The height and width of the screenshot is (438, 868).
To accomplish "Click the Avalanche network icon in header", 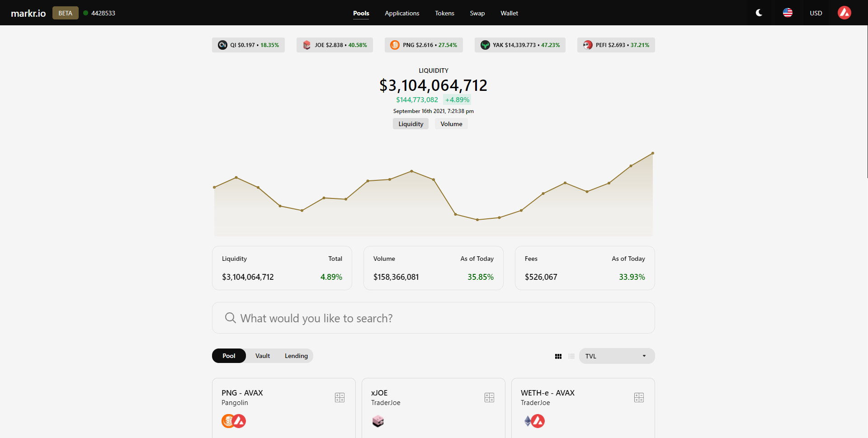I will (844, 13).
